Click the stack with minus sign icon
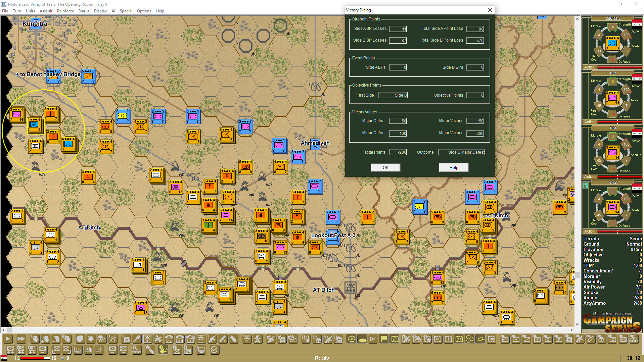644x362 pixels. point(99,350)
